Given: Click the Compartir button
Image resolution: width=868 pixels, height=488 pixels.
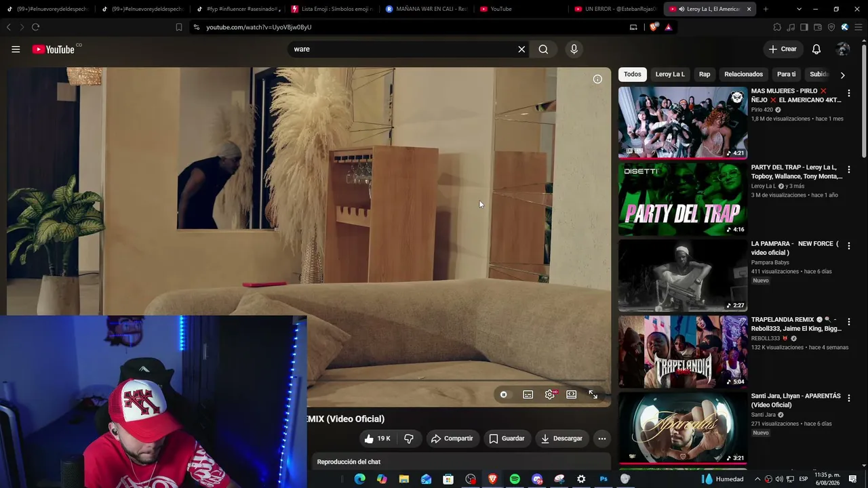Looking at the screenshot, I should pyautogui.click(x=452, y=439).
